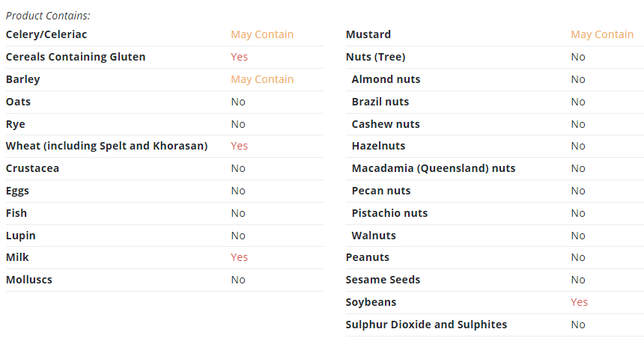The image size is (644, 338).
Task: Click the Sulphur Dioxide and Sulphites label
Action: tap(426, 325)
